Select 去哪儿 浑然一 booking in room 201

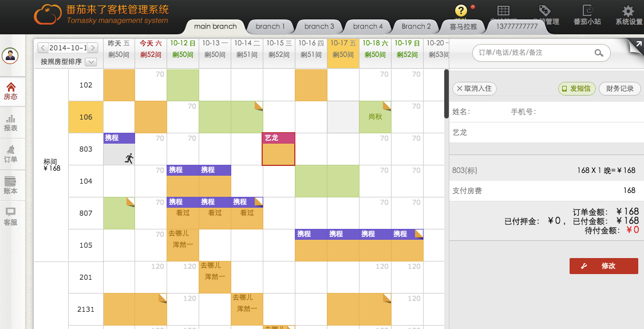(x=215, y=278)
